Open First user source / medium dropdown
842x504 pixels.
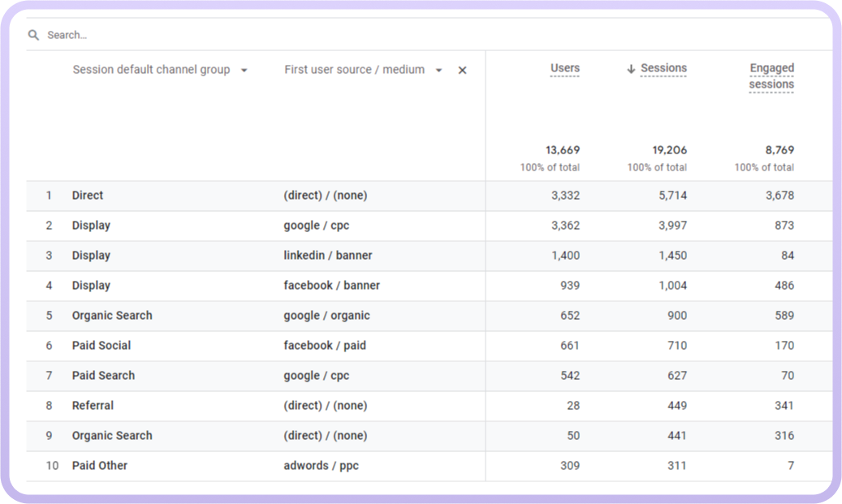point(438,71)
